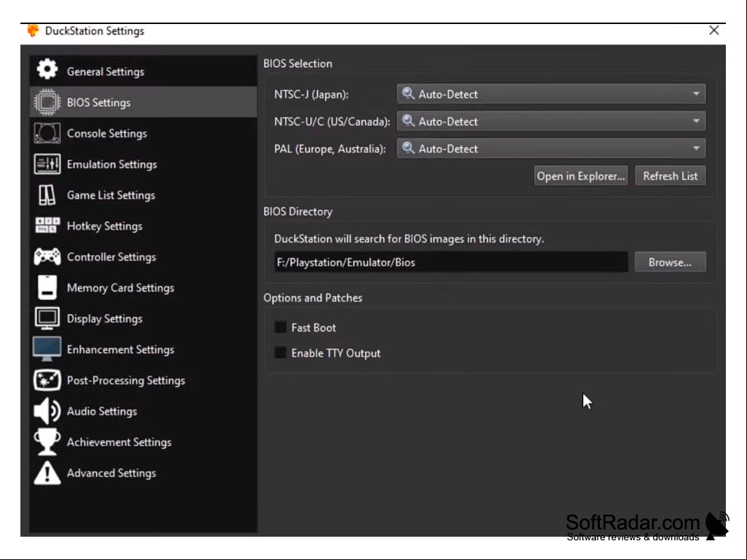Click the Achievement Settings trophy icon

pos(47,441)
